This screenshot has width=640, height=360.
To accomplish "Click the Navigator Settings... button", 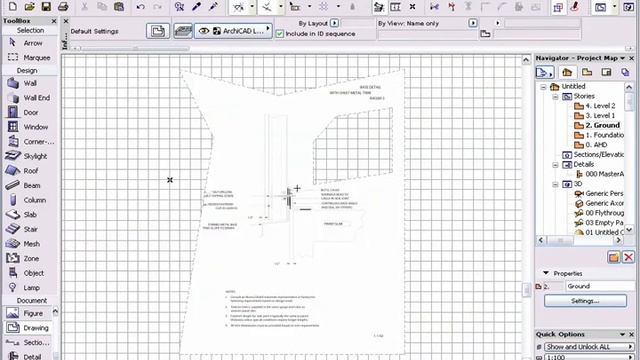I will pos(585,301).
